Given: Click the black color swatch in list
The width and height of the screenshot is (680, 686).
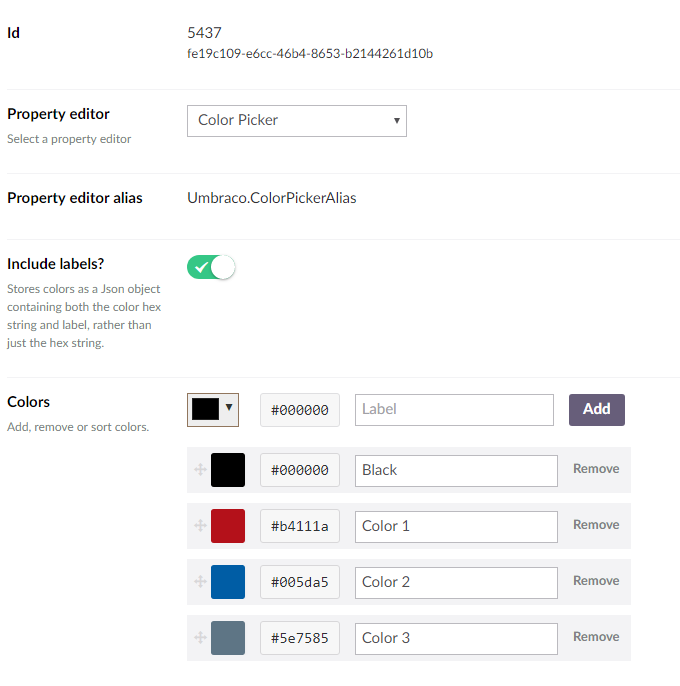Looking at the screenshot, I should [228, 470].
